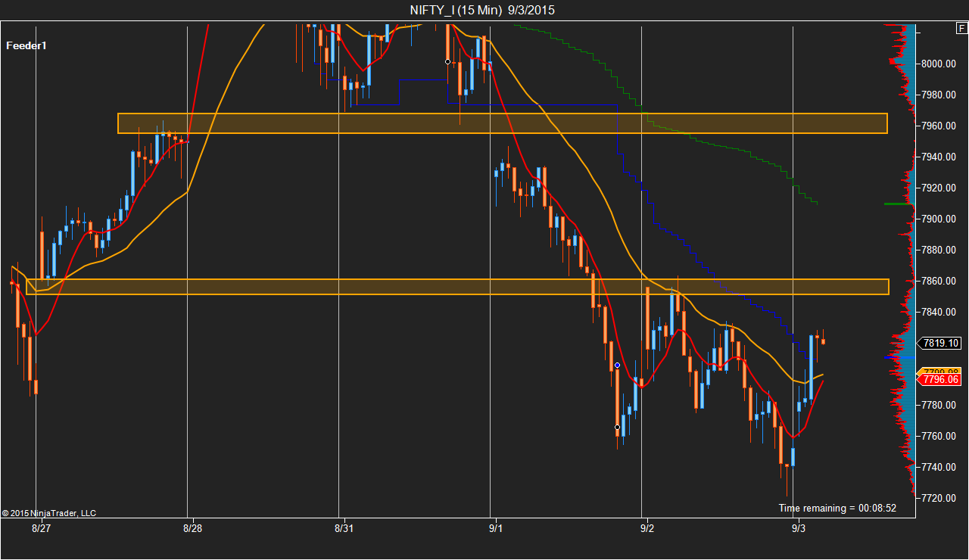Screen dimensions: 969x560
Task: Click the 9/3 date label on time axis
Action: click(798, 527)
